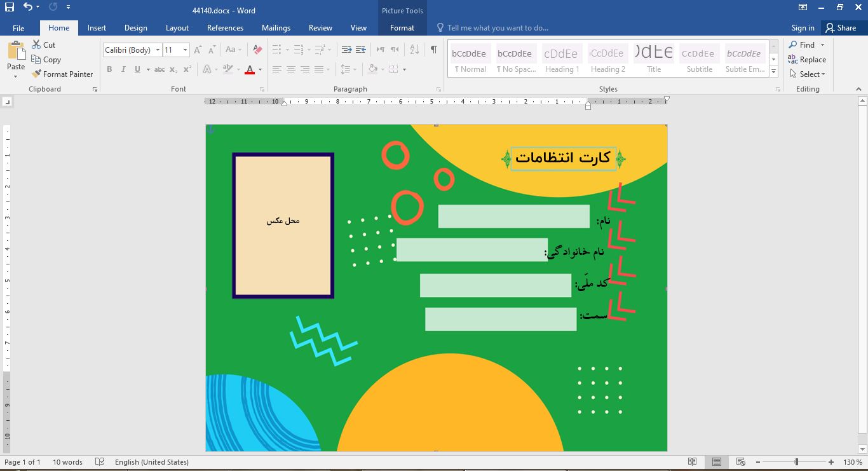The width and height of the screenshot is (868, 471).
Task: Increase font size with Grow Font
Action: pyautogui.click(x=198, y=50)
